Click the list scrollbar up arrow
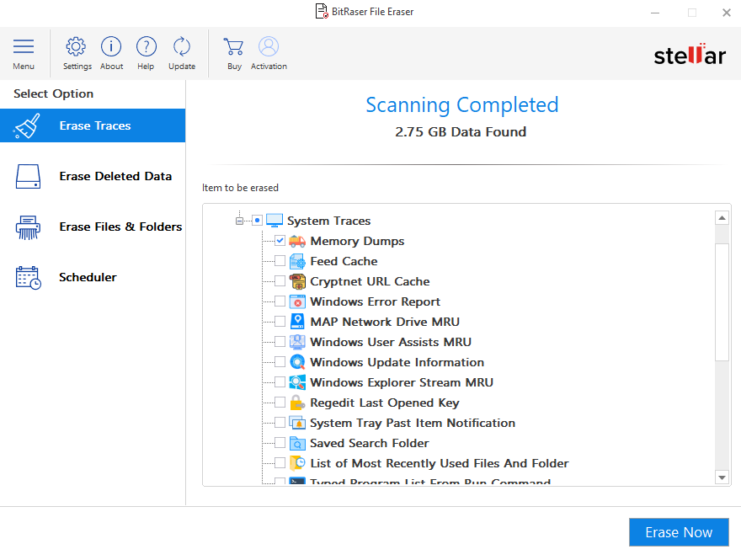741x560 pixels. (x=722, y=218)
